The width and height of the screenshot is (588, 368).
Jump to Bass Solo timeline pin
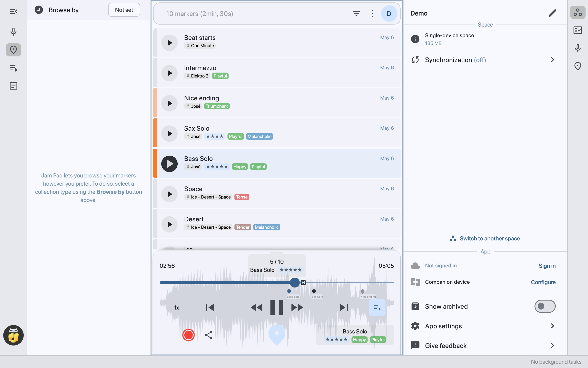tap(289, 291)
